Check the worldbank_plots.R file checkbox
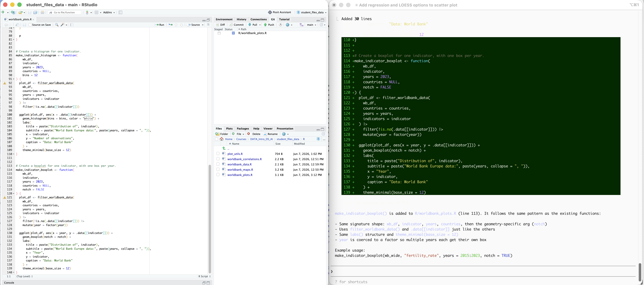The width and height of the screenshot is (644, 285). tap(218, 175)
